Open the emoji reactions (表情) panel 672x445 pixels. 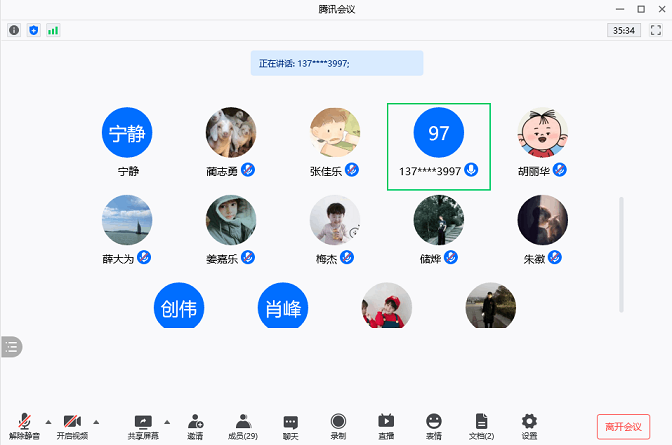(x=433, y=426)
